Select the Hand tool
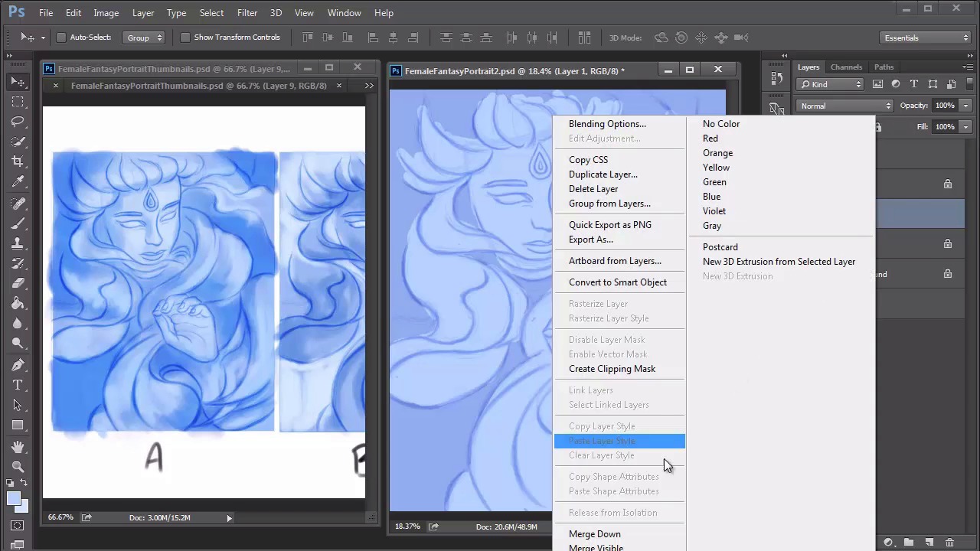The width and height of the screenshot is (980, 551). pos(18,446)
